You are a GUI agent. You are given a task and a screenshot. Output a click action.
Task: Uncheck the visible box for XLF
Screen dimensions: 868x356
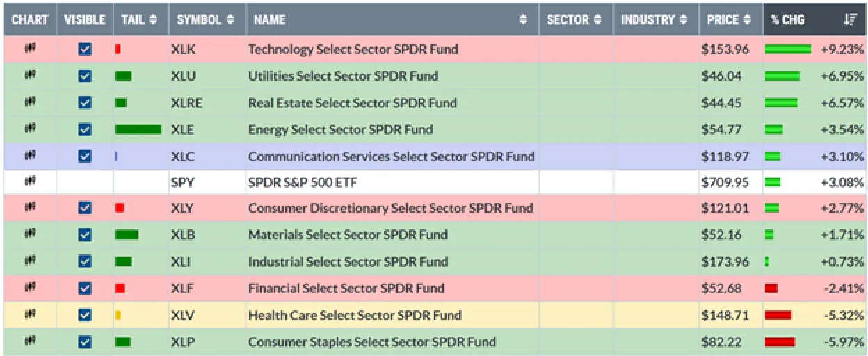coord(85,288)
